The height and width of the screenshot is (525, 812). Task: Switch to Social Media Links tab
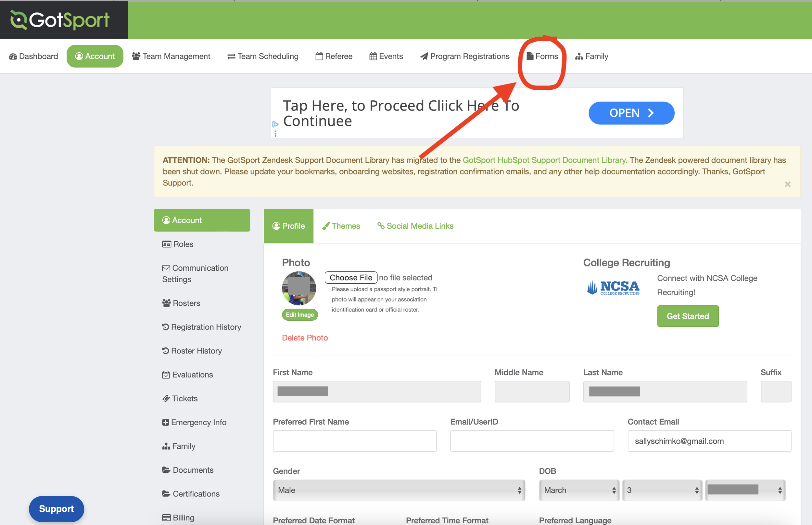(415, 226)
